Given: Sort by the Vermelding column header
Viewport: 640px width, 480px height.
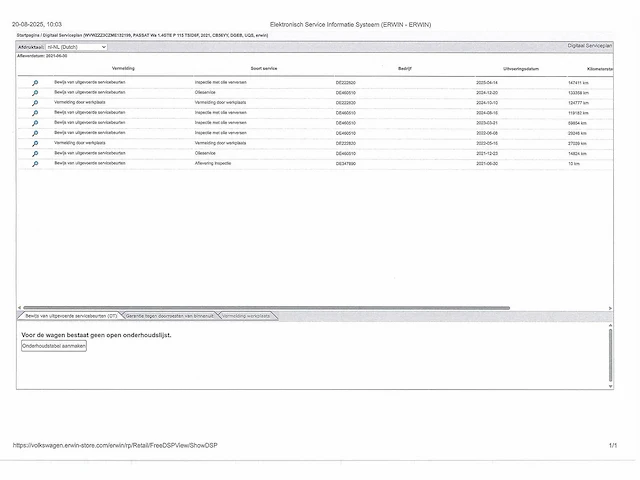Looking at the screenshot, I should pos(123,69).
